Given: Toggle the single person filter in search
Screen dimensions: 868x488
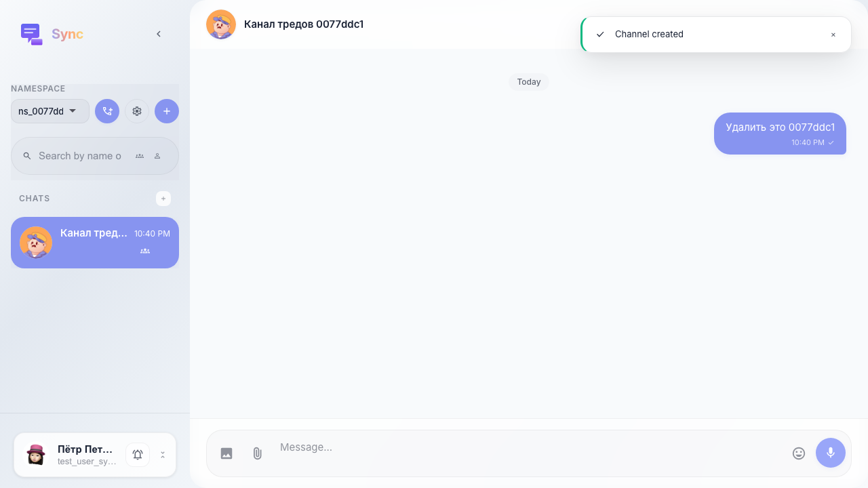Looking at the screenshot, I should 157,156.
